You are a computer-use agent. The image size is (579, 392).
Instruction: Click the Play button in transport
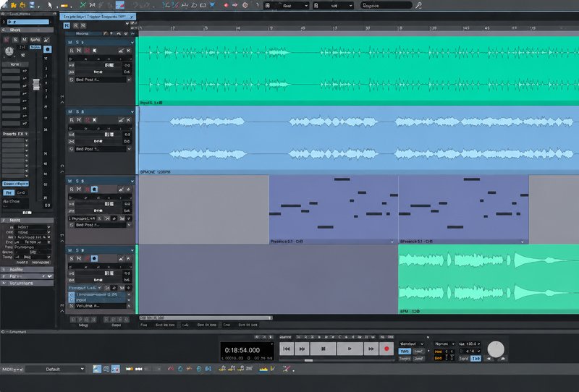(350, 349)
